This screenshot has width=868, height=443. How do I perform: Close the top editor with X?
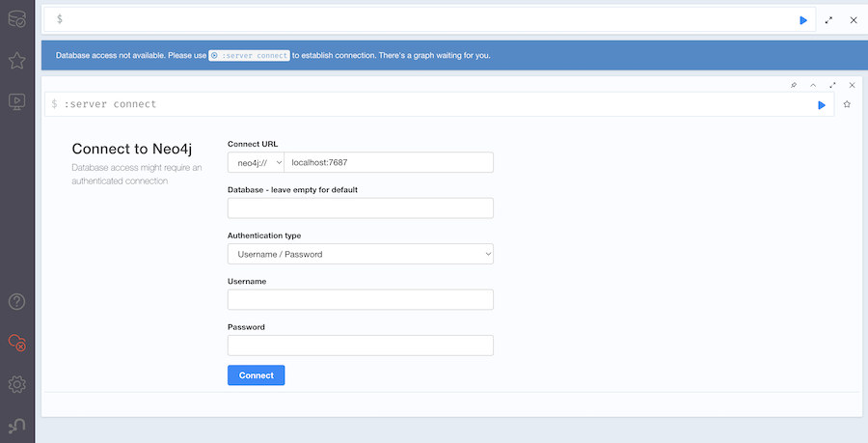click(854, 20)
